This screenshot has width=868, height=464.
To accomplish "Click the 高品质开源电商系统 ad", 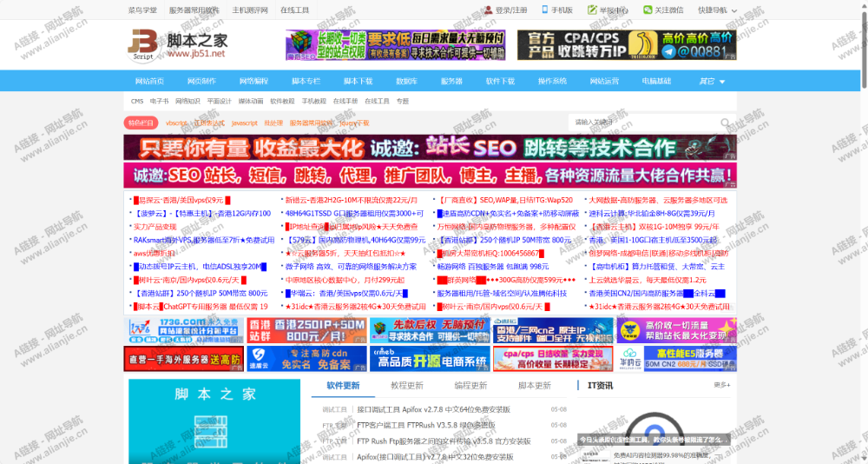I will click(431, 359).
